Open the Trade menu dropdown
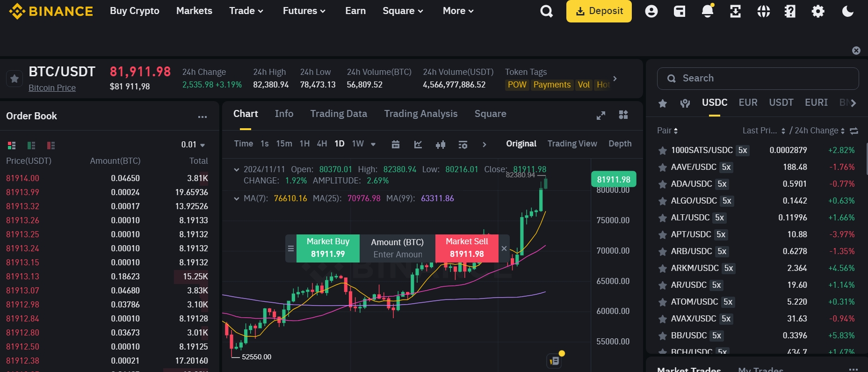The width and height of the screenshot is (868, 372). pos(246,11)
